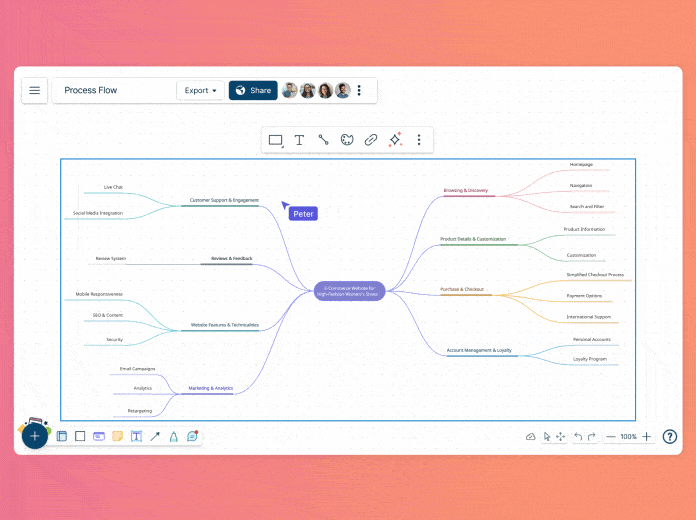Click the link attachment icon
This screenshot has height=520, width=696.
tap(370, 141)
